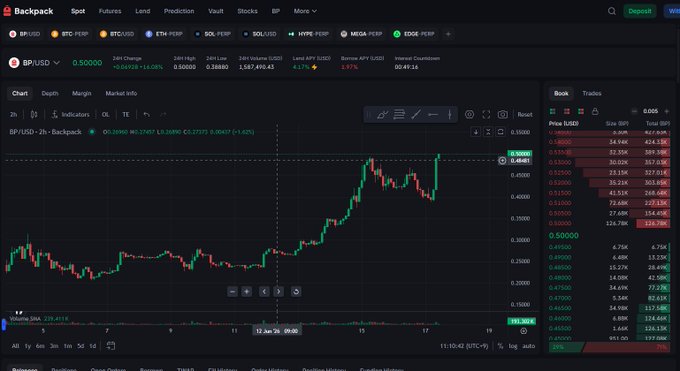Open the Prediction navigation item
The width and height of the screenshot is (680, 371).
pos(179,11)
